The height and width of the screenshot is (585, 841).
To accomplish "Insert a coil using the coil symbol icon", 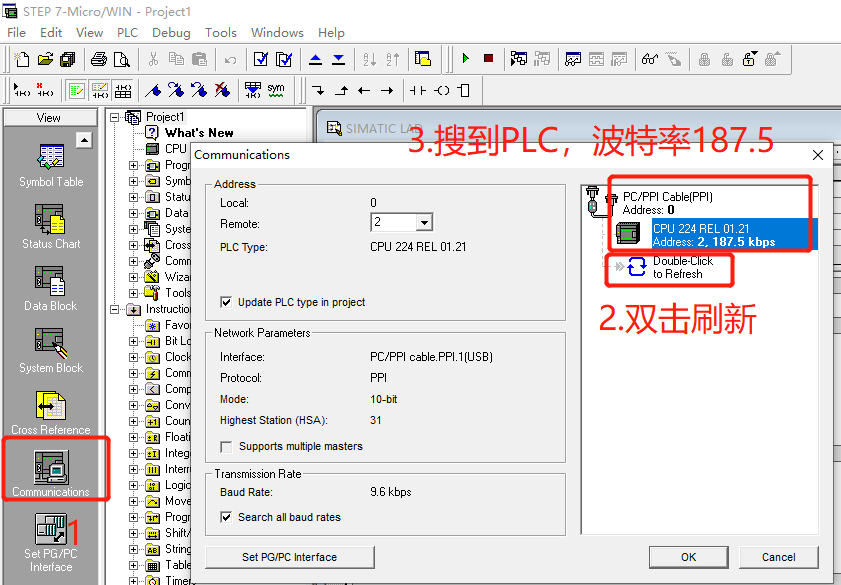I will coord(441,91).
